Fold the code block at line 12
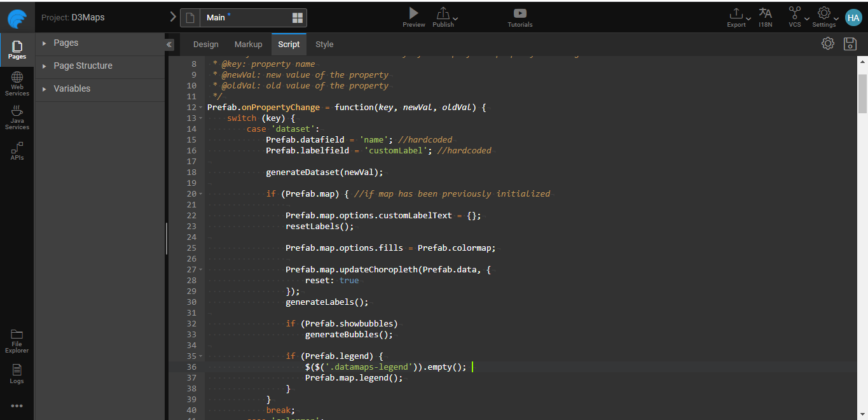The width and height of the screenshot is (868, 420). pos(201,108)
